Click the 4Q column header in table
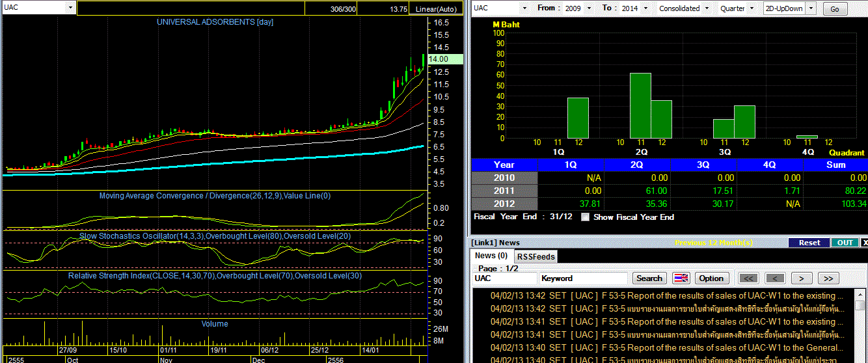The image size is (868, 363). click(x=769, y=165)
